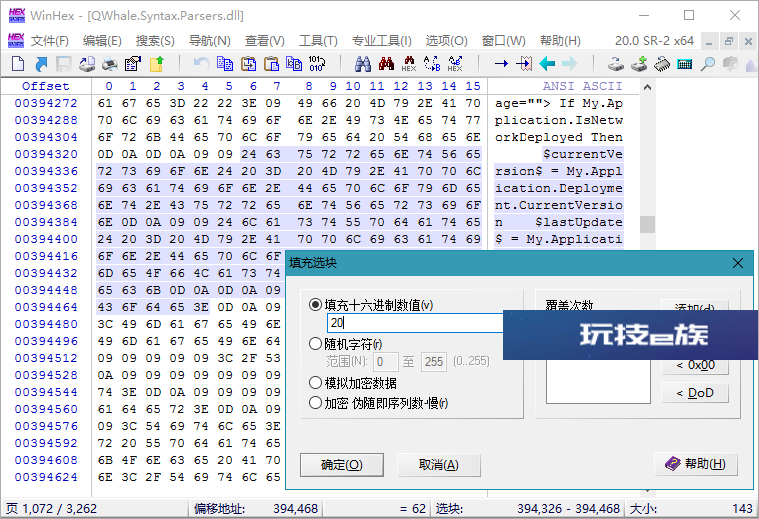The width and height of the screenshot is (759, 519).
Task: Copy block using the two-pages toolbar icon
Action: pyautogui.click(x=225, y=63)
